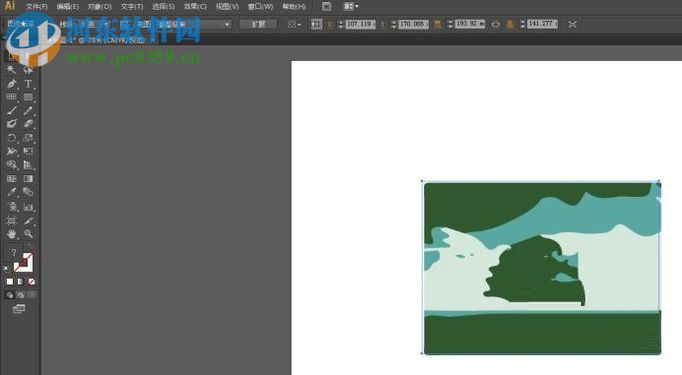Open Bridge from the menu bar icon
The width and height of the screenshot is (682, 375).
coord(326,7)
